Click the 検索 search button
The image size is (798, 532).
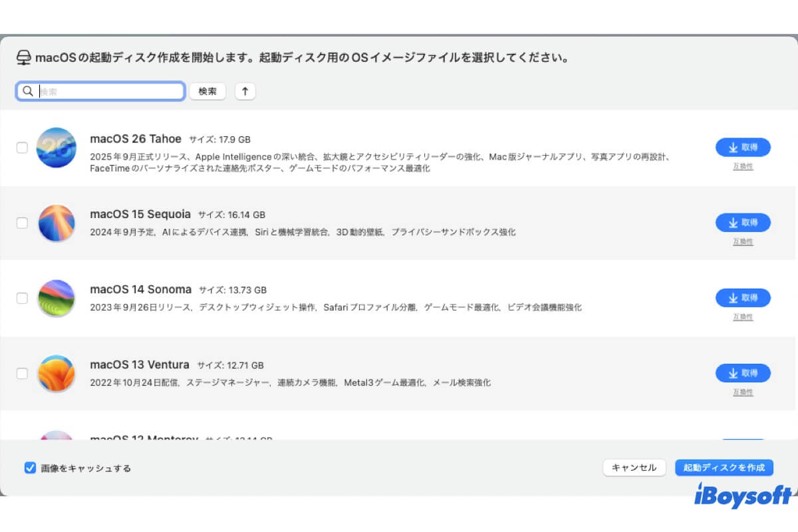207,90
